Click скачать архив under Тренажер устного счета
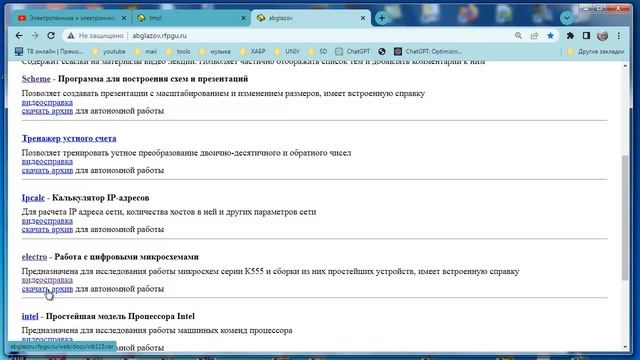The width and height of the screenshot is (640, 360). 47,171
